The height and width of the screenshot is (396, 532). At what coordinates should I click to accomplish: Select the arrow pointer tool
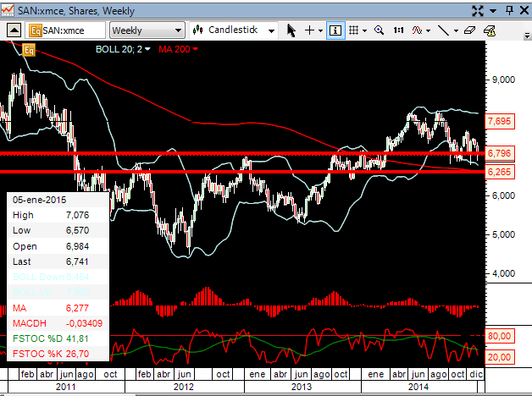(x=291, y=30)
